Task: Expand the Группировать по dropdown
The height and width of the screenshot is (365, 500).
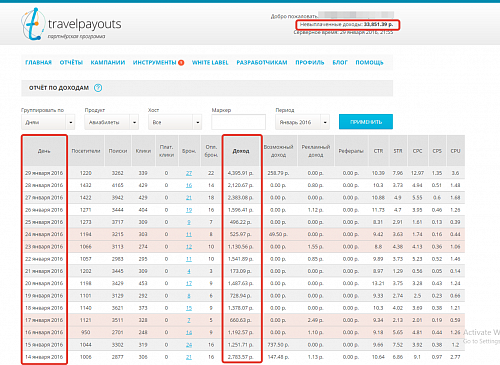Action: (x=48, y=122)
